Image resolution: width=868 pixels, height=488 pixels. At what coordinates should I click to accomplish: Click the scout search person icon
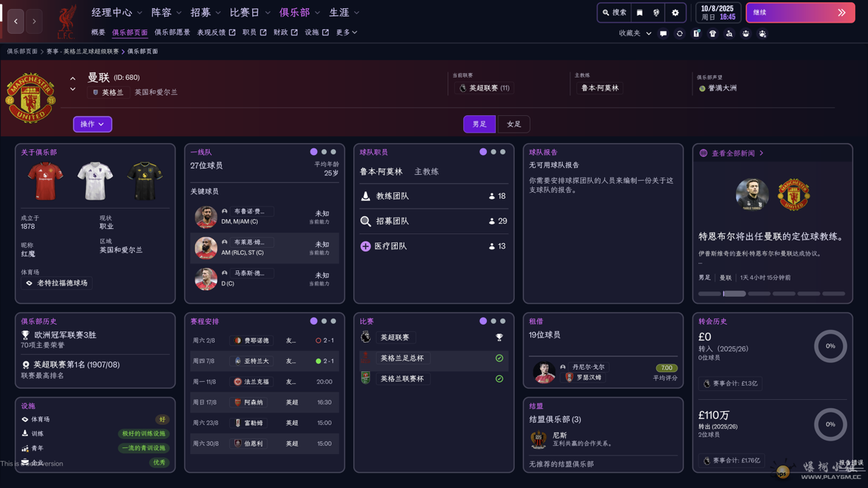pos(728,34)
